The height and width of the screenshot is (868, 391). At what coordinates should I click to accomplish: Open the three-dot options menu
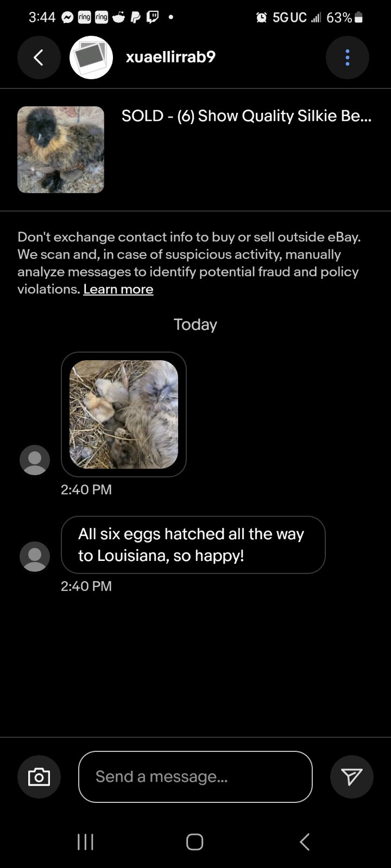coord(348,58)
